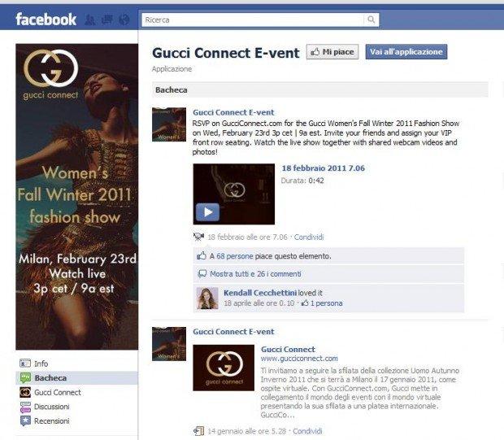504x440 pixels.
Task: Open messages icon in top bar
Action: coord(107,20)
